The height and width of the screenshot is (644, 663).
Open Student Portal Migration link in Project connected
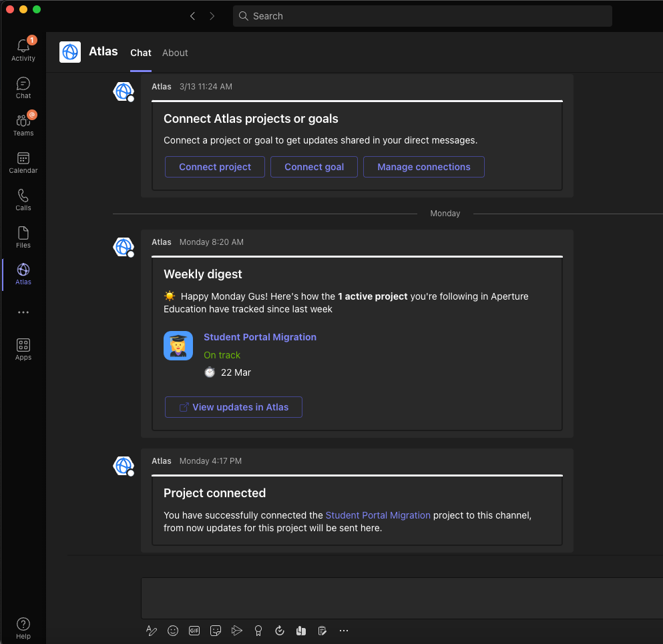pyautogui.click(x=378, y=515)
